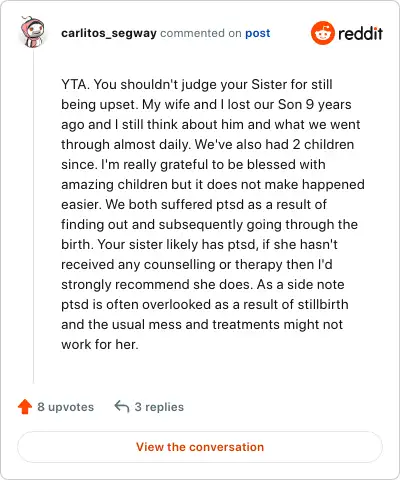Click the line starting "being upset. My wife"
This screenshot has width=400, height=480.
(x=206, y=105)
